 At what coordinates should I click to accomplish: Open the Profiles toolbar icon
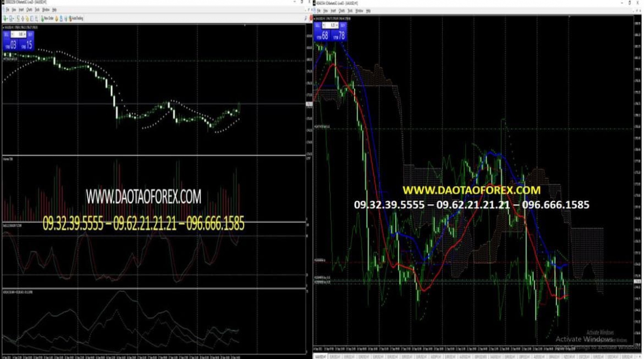pyautogui.click(x=11, y=18)
